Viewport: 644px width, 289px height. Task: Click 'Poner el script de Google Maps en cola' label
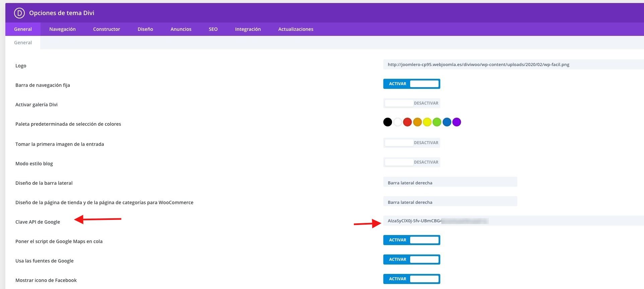tap(59, 241)
